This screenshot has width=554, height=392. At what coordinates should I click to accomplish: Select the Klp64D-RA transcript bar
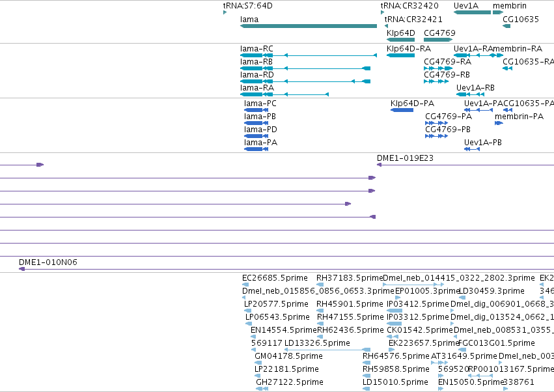(x=400, y=55)
